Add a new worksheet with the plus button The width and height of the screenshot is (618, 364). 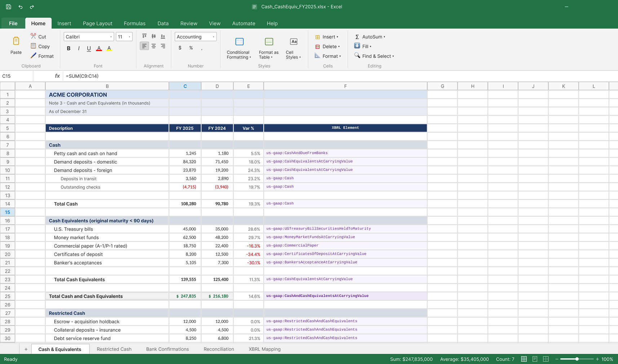coord(26,349)
